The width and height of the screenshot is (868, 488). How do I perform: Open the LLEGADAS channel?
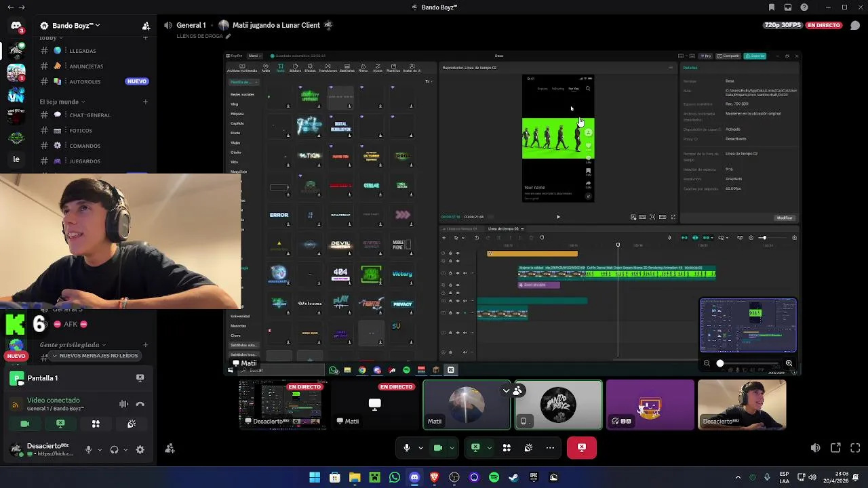(x=95, y=51)
